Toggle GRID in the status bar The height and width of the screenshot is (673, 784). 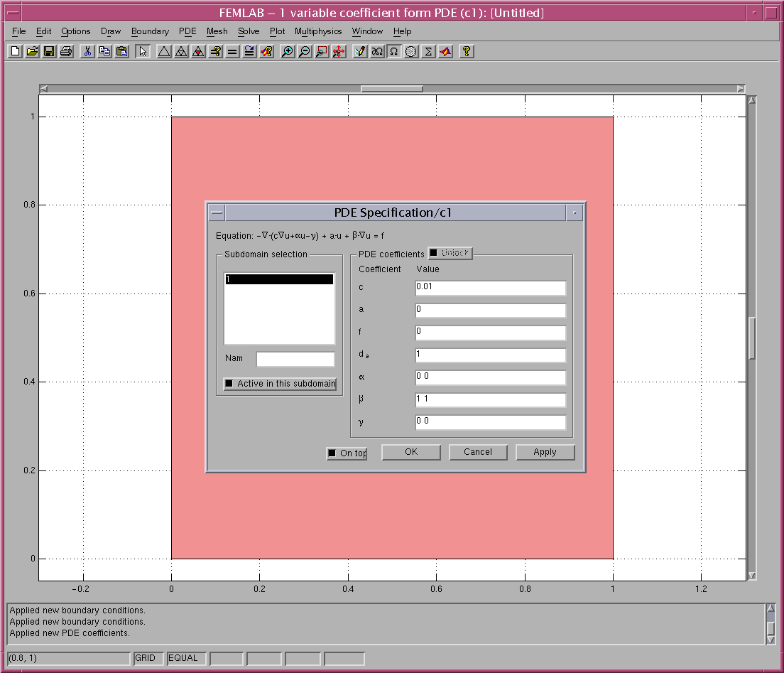148,658
